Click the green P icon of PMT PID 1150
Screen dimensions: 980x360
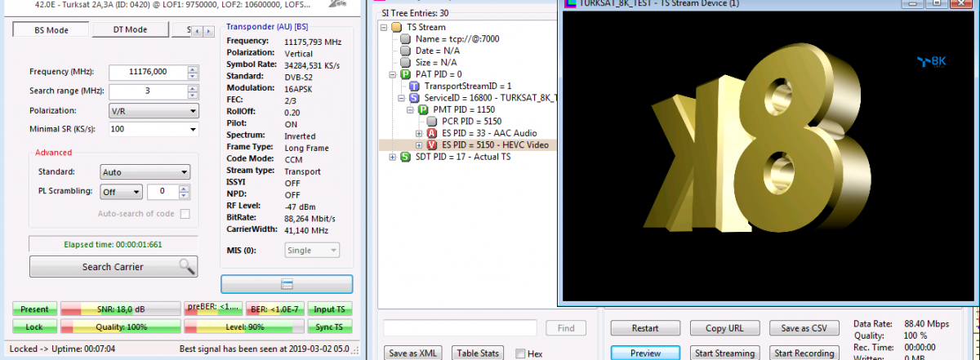pos(423,109)
